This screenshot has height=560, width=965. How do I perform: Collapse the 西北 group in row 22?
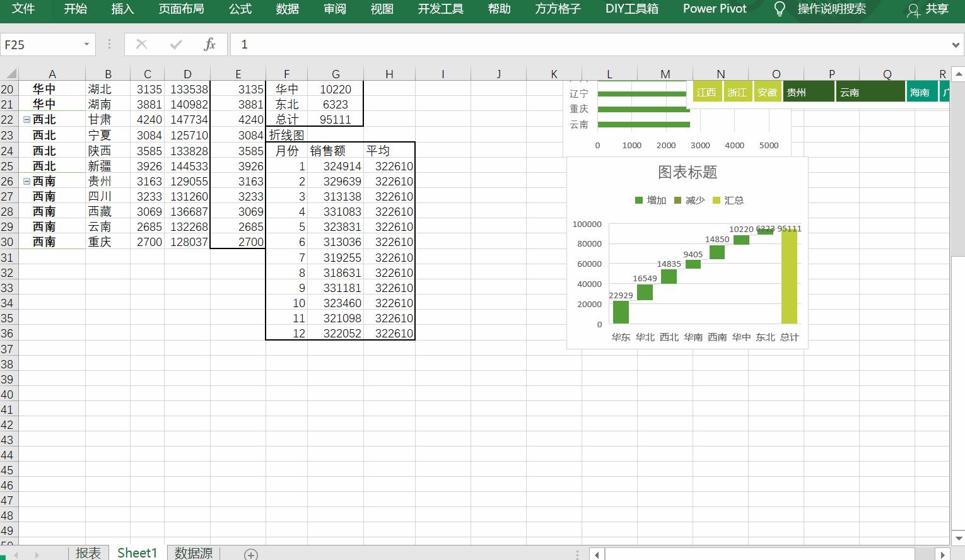coord(26,120)
